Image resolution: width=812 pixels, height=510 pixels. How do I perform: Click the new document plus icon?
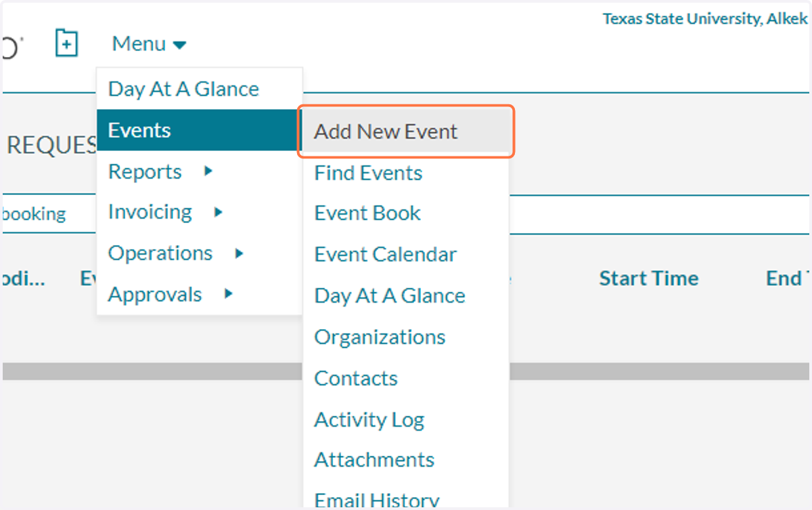66,43
